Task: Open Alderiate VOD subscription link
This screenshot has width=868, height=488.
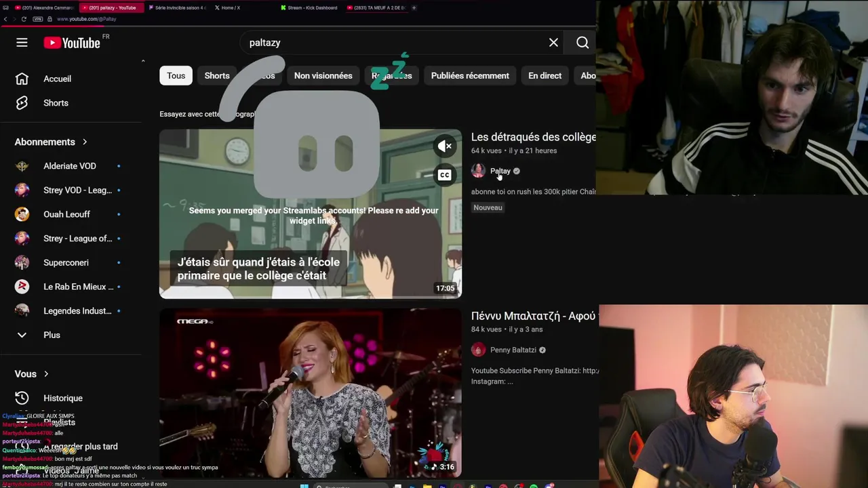Action: [71, 166]
